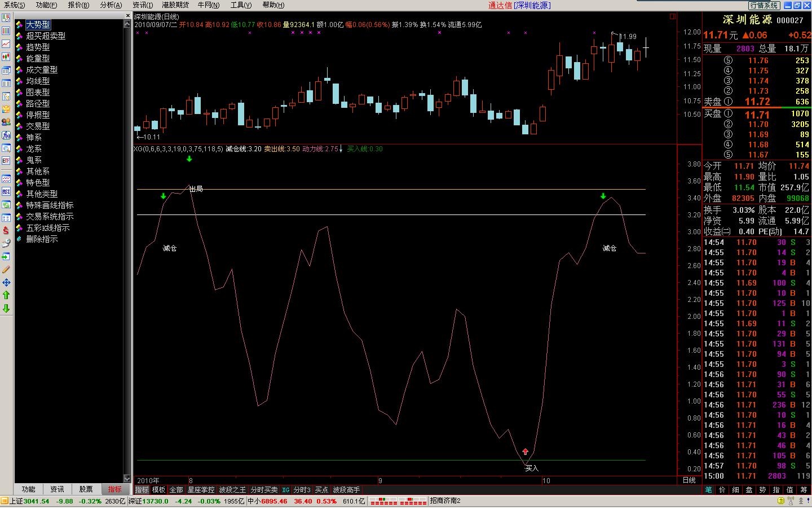Open the 功能(F) menu
Image resolution: width=812 pixels, height=508 pixels.
(x=46, y=5)
